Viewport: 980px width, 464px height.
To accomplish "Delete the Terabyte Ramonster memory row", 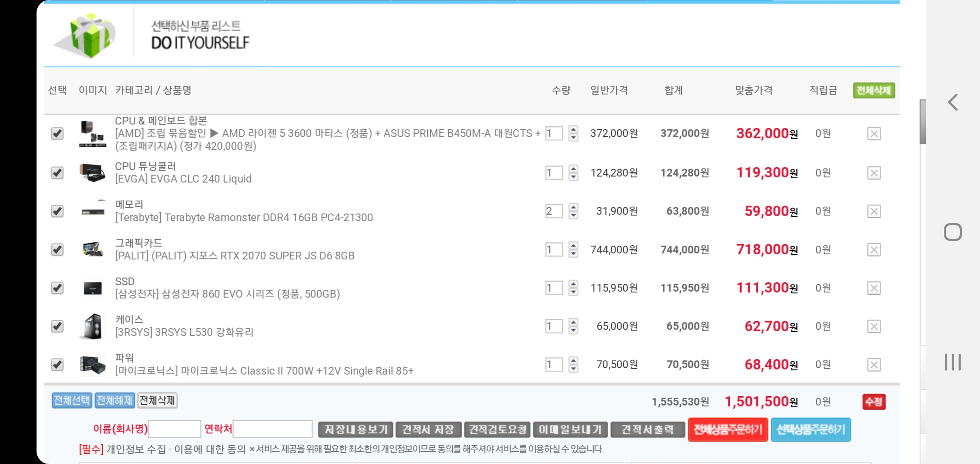I will (874, 211).
